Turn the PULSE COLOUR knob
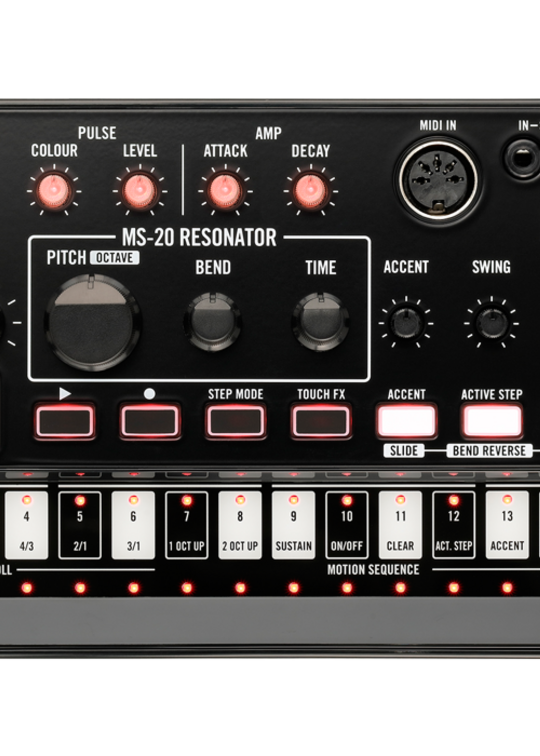Image resolution: width=540 pixels, height=756 pixels. coord(54,191)
